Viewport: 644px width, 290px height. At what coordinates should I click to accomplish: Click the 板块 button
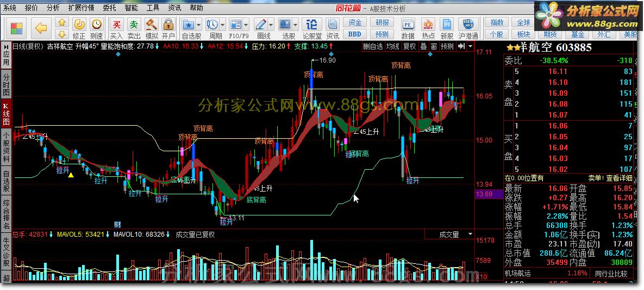tap(524, 34)
